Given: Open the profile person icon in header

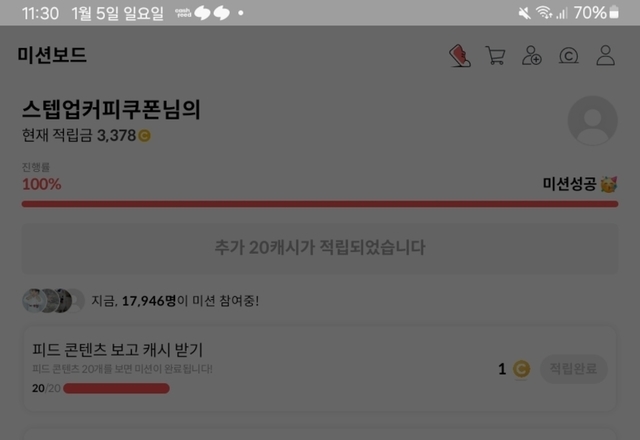Looking at the screenshot, I should click(605, 56).
